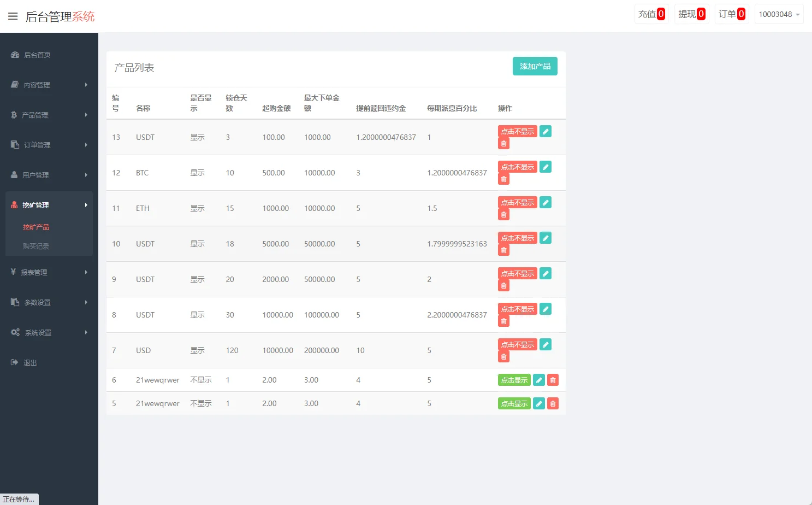The width and height of the screenshot is (812, 505).
Task: Click edit pencil for product number 6
Action: click(538, 380)
